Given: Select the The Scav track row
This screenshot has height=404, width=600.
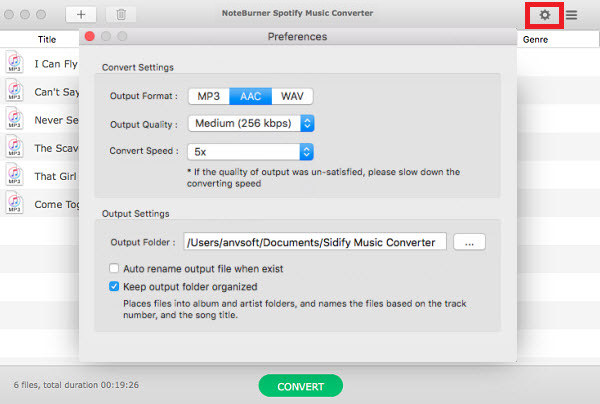Looking at the screenshot, I should pos(40,147).
